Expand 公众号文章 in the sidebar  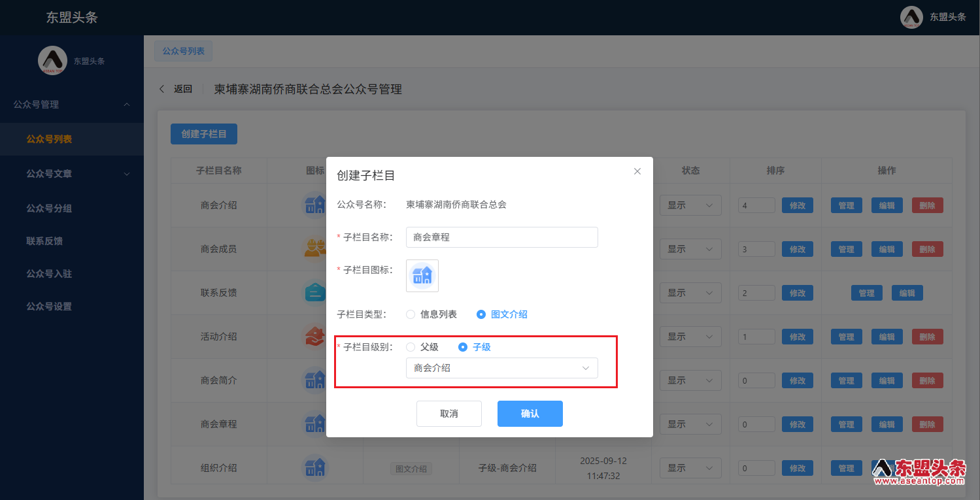click(72, 174)
